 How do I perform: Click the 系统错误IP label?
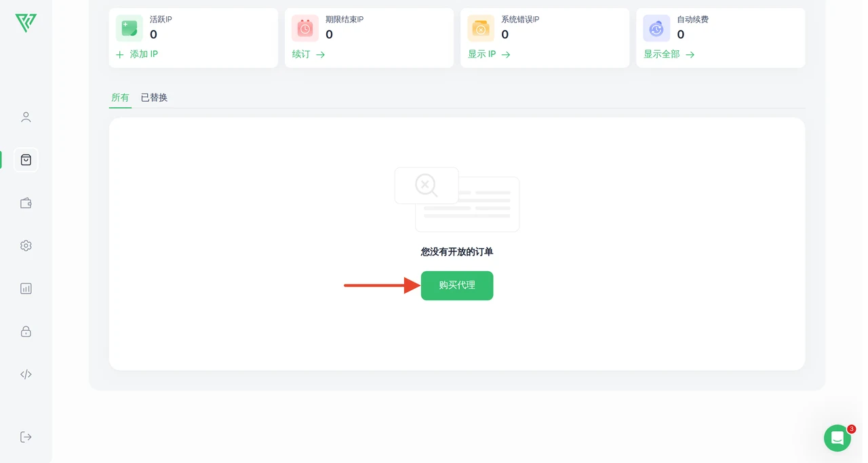click(520, 19)
